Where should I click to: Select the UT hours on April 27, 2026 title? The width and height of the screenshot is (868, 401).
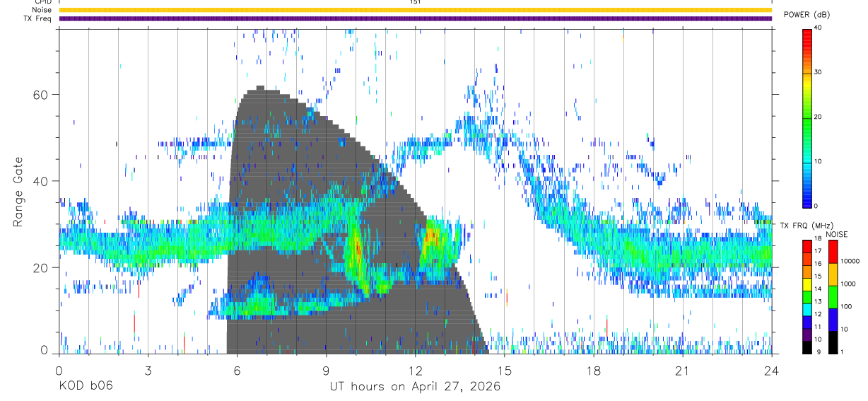coord(415,386)
